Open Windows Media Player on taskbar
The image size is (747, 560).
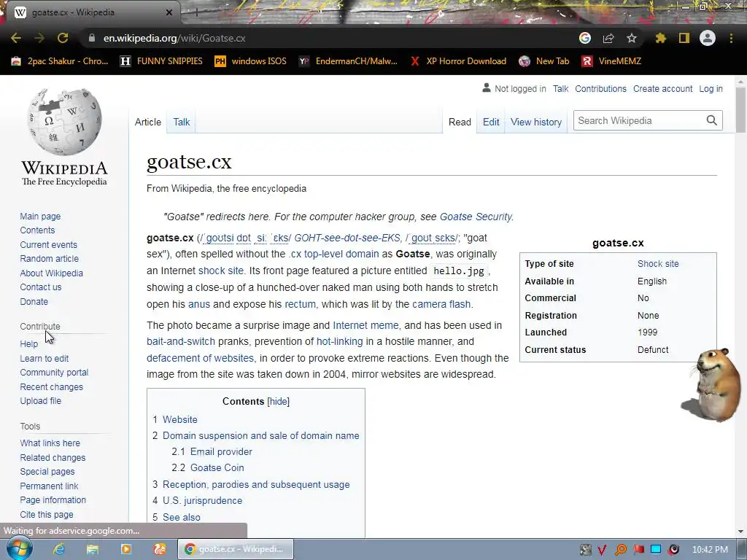(x=125, y=549)
